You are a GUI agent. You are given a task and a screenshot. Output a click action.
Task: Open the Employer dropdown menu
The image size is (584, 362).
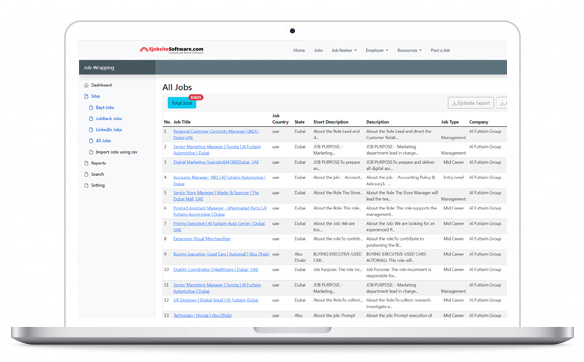377,50
